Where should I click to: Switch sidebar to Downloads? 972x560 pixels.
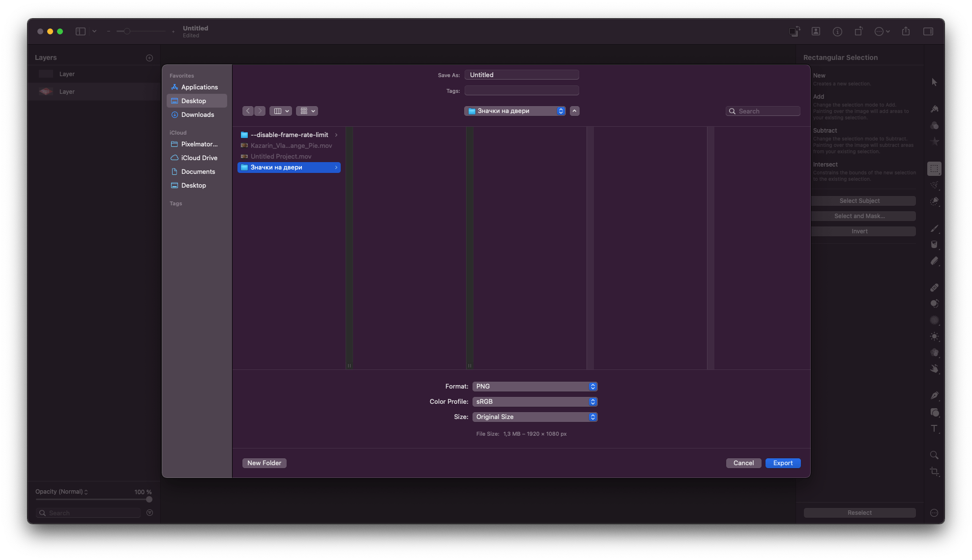click(x=197, y=114)
